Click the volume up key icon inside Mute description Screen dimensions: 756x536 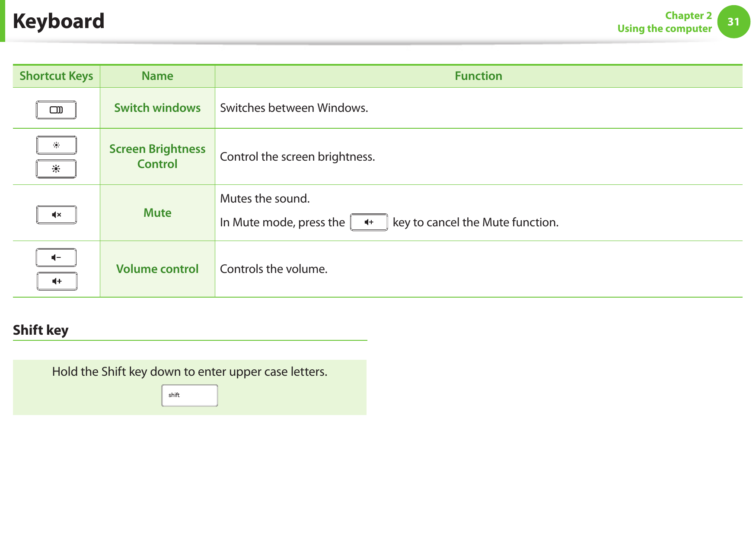pos(369,222)
